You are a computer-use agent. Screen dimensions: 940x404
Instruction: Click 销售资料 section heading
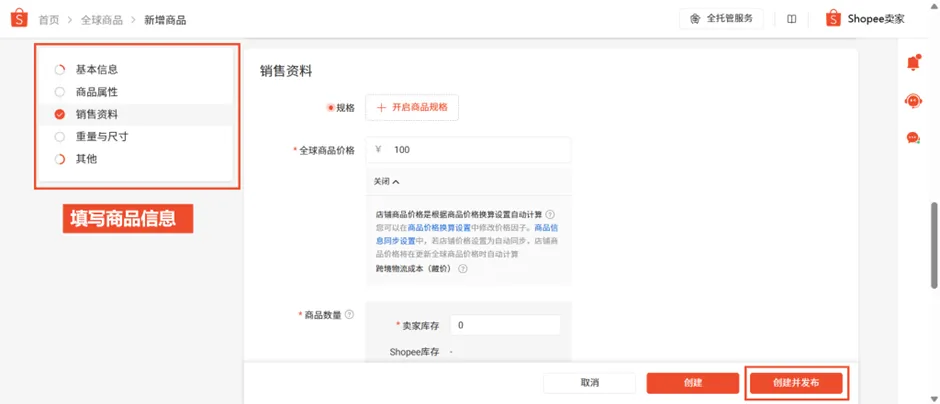tap(286, 71)
